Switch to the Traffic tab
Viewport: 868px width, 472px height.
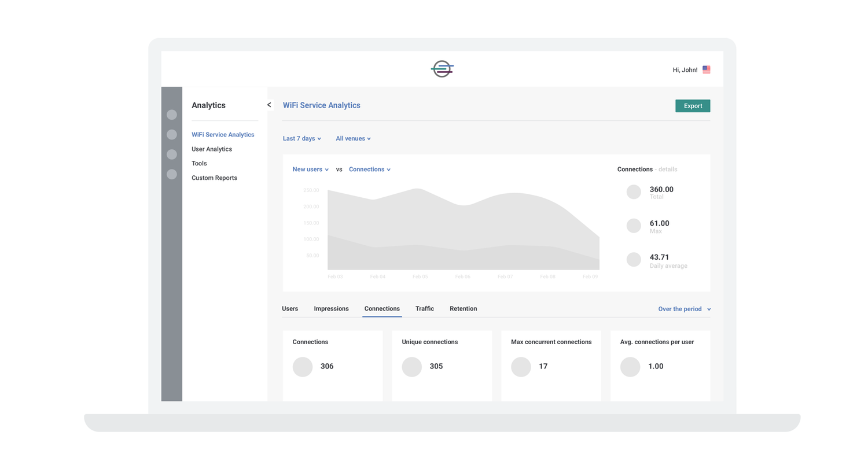point(425,308)
